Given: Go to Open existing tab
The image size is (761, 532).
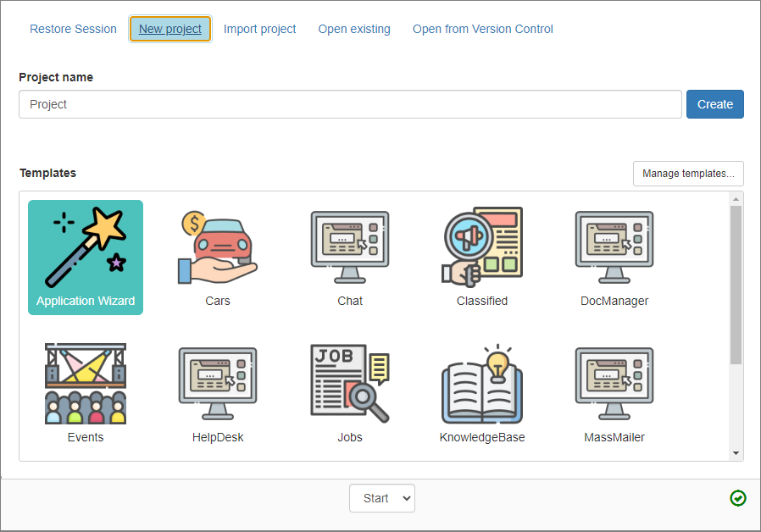Looking at the screenshot, I should point(354,29).
